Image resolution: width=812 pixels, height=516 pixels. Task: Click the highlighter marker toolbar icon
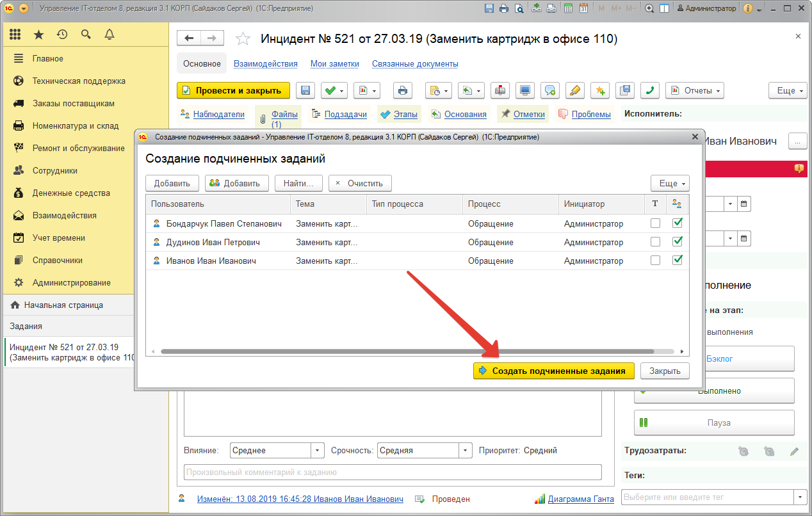click(575, 90)
